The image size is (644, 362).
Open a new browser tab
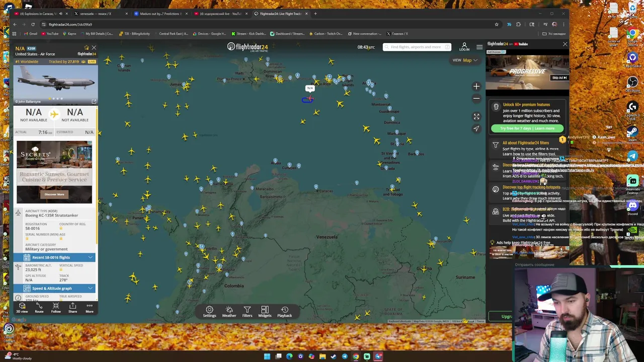point(315,14)
